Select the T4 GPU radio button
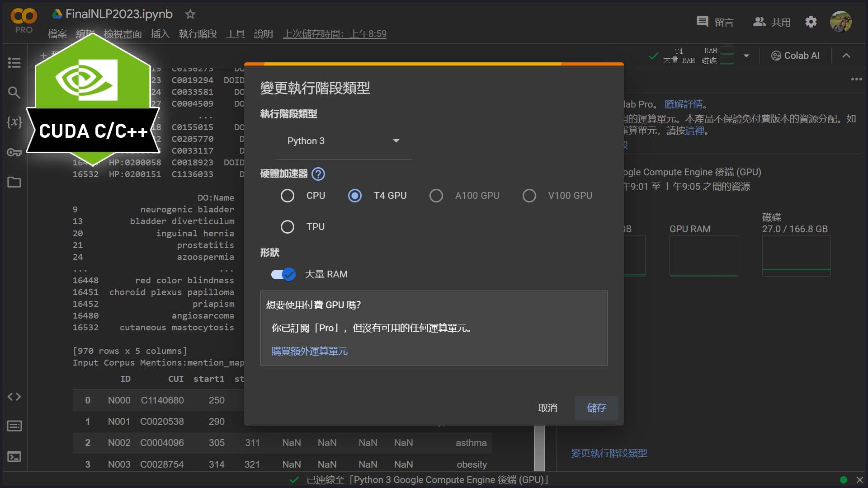The width and height of the screenshot is (868, 488). (x=355, y=196)
